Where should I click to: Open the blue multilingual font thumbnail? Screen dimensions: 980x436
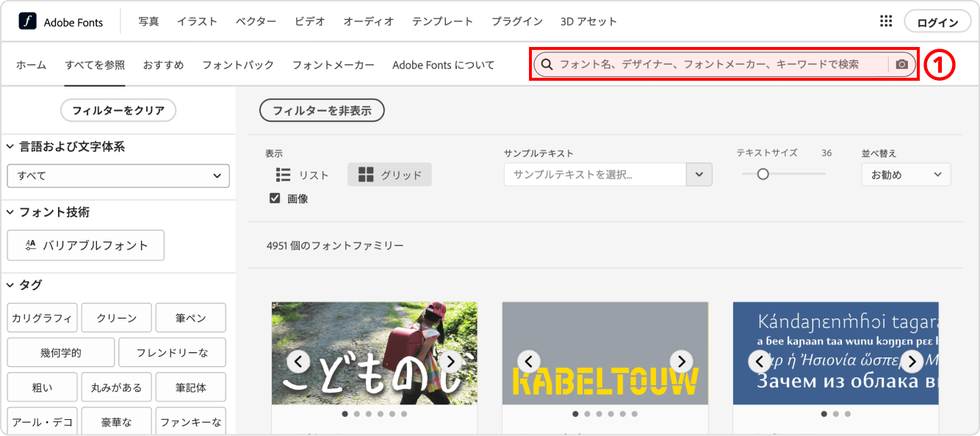point(836,353)
